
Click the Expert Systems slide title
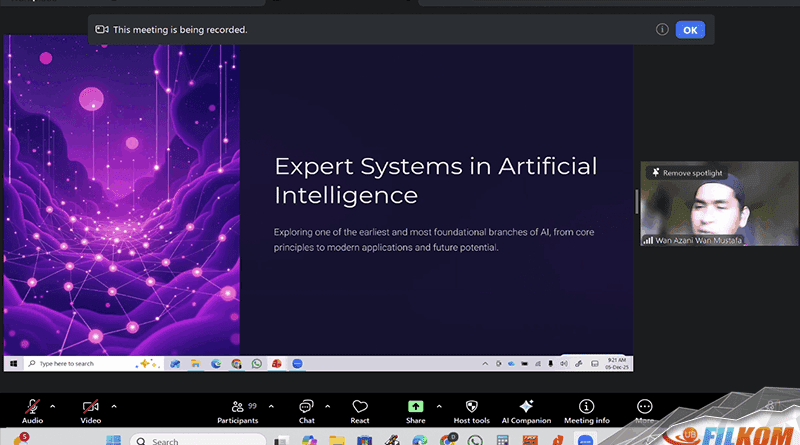coord(435,179)
